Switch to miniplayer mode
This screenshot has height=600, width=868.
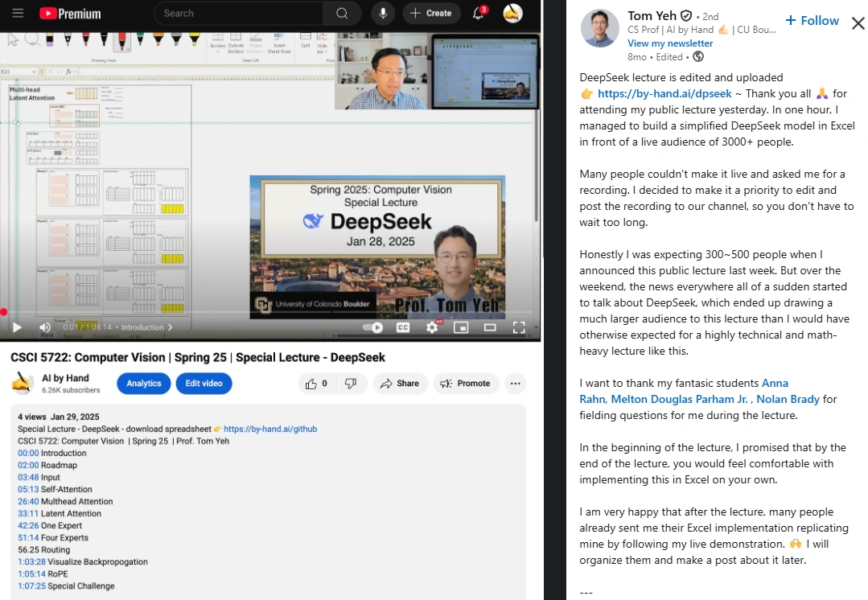point(461,327)
